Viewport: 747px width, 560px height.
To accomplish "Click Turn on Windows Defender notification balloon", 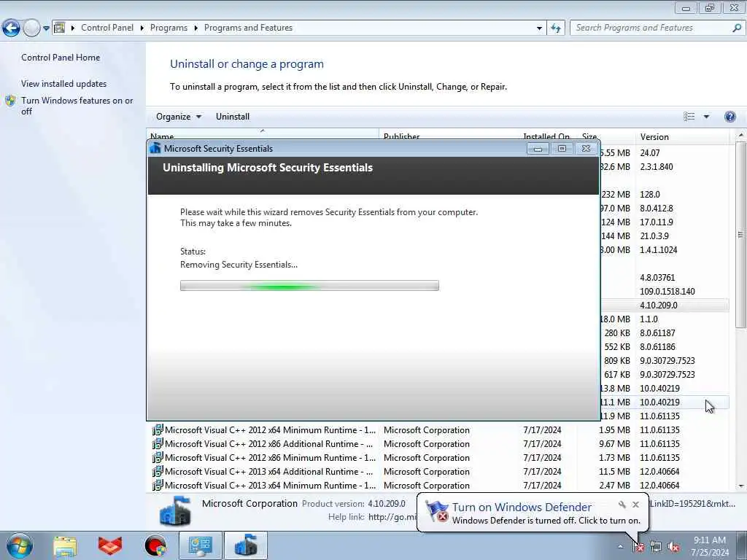I will [x=533, y=513].
